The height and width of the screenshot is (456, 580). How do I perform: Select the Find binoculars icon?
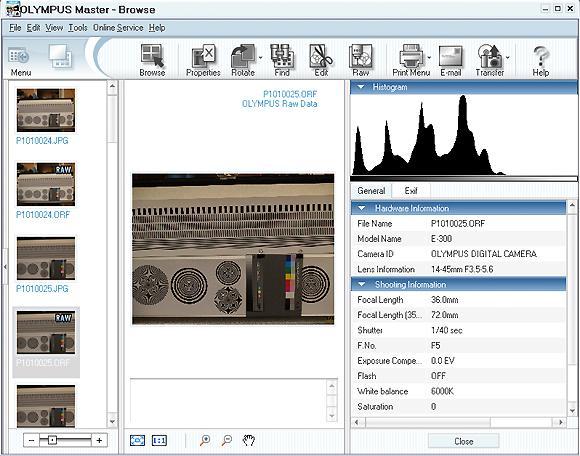[x=282, y=60]
